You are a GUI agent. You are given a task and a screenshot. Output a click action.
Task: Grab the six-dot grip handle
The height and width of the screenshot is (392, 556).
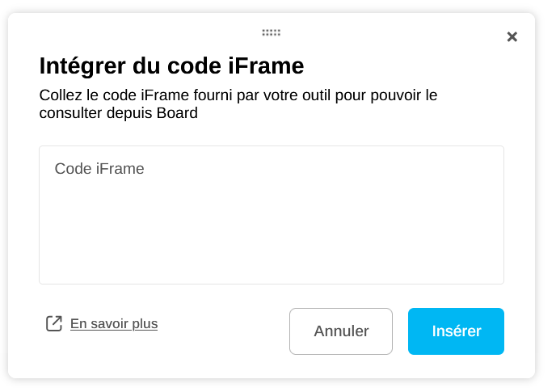271,33
